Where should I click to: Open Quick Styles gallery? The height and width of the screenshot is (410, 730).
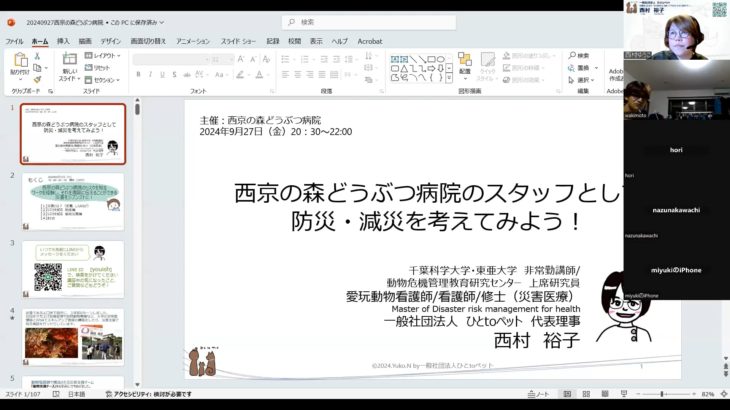tap(487, 67)
